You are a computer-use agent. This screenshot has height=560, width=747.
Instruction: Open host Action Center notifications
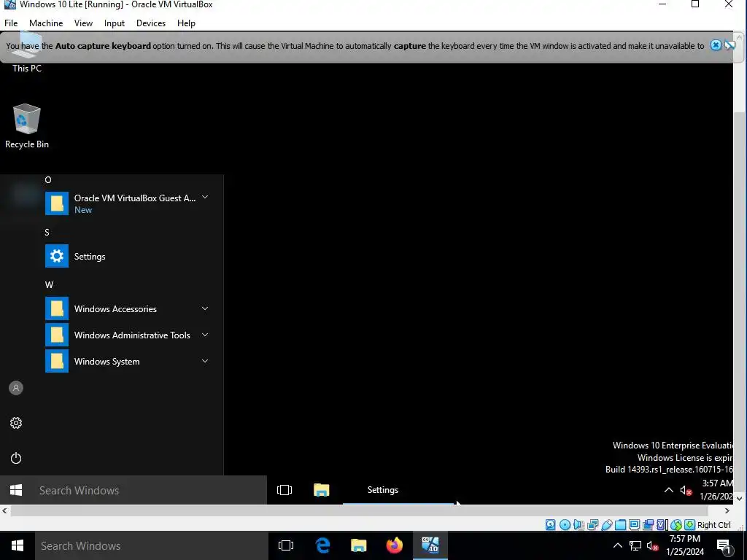[x=724, y=545]
